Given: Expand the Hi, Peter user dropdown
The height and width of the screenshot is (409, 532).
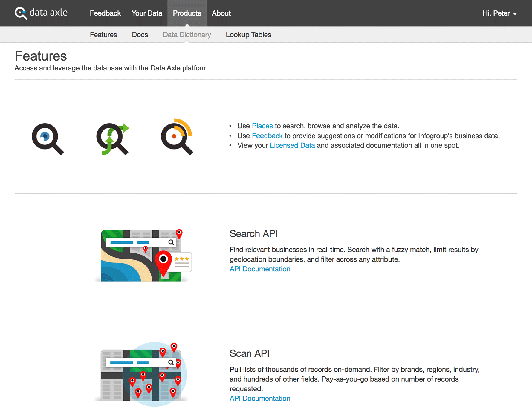Looking at the screenshot, I should [x=499, y=13].
